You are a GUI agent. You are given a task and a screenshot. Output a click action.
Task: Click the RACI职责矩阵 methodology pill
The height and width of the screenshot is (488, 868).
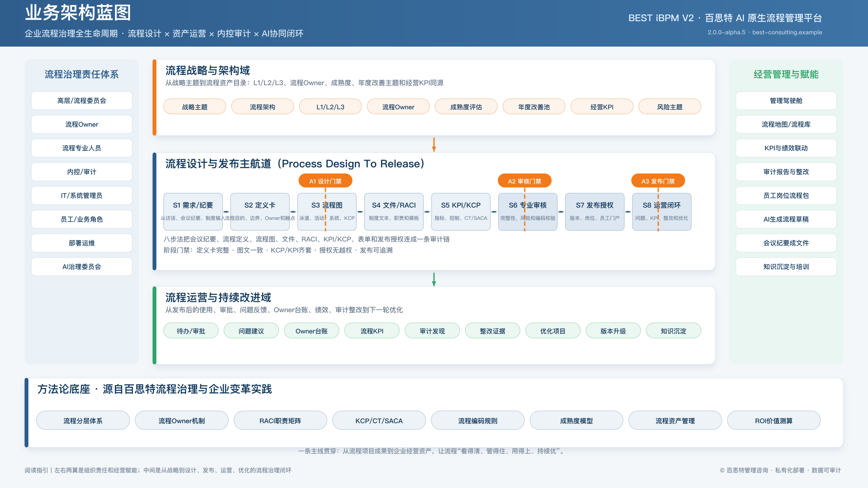coord(281,421)
